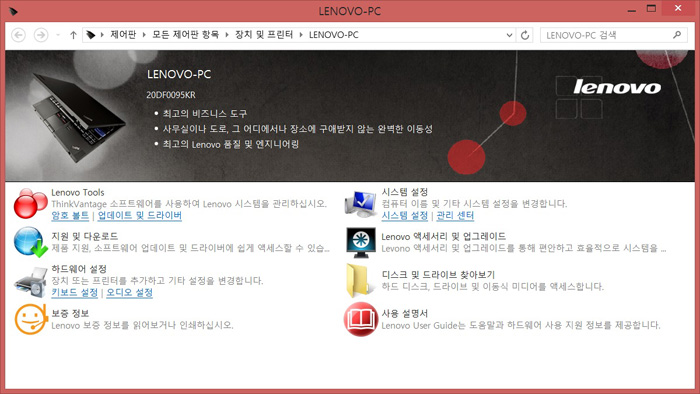Click the 하드웨어 설정 heading
Screen dimensions: 700x394
79,269
